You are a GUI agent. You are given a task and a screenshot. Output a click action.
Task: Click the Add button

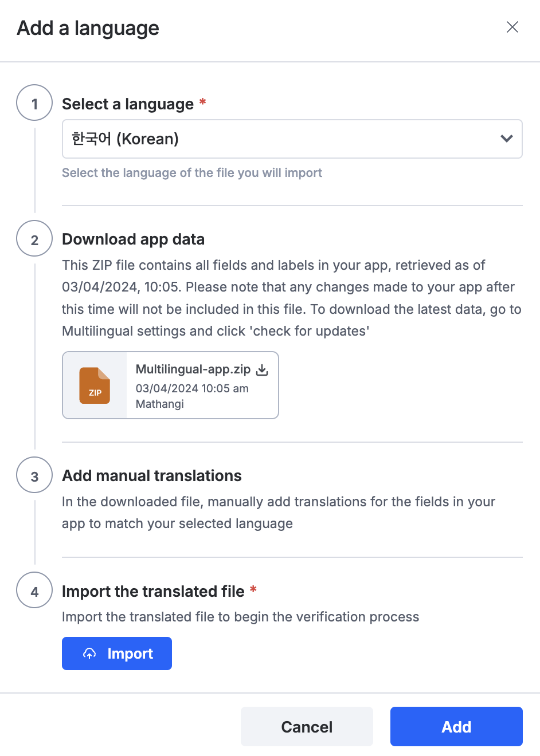[456, 726]
